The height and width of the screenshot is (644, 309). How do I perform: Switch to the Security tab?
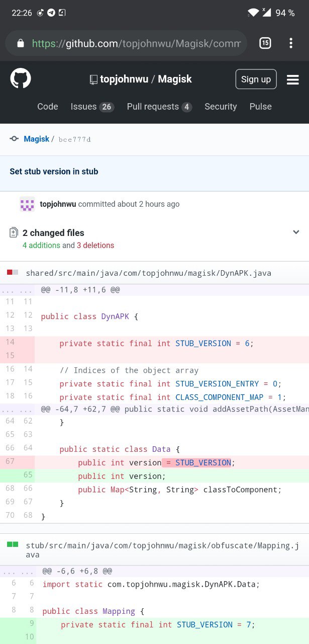click(x=221, y=107)
